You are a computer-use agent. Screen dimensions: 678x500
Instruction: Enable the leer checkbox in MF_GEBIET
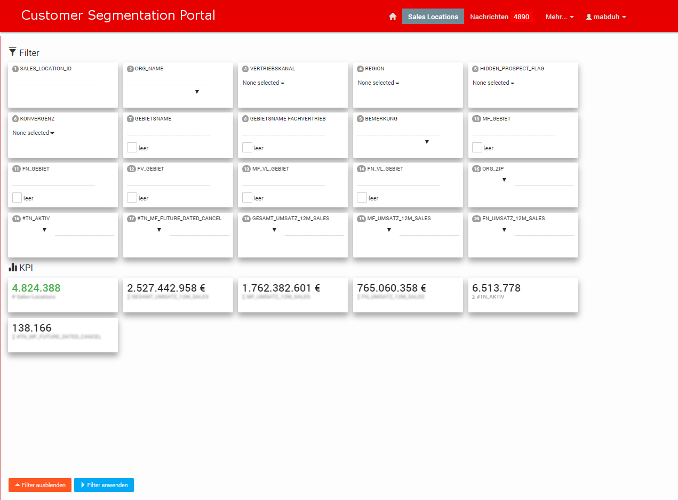[x=477, y=147]
